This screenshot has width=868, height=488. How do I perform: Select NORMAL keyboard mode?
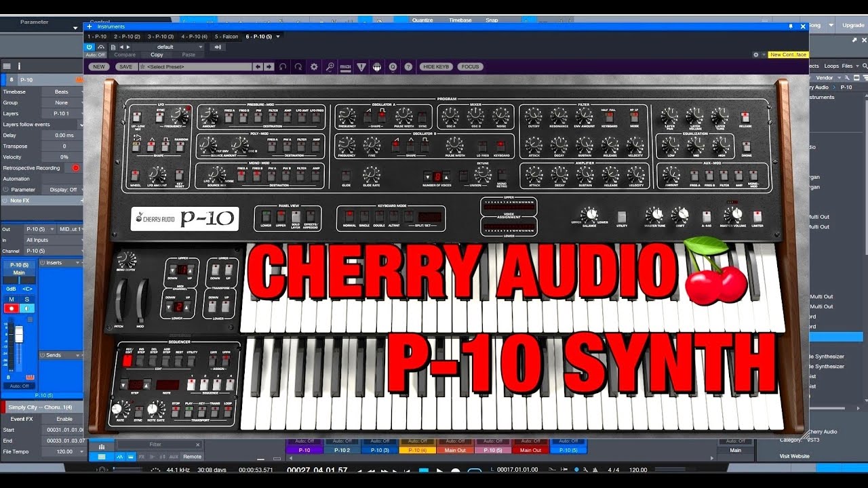[349, 216]
